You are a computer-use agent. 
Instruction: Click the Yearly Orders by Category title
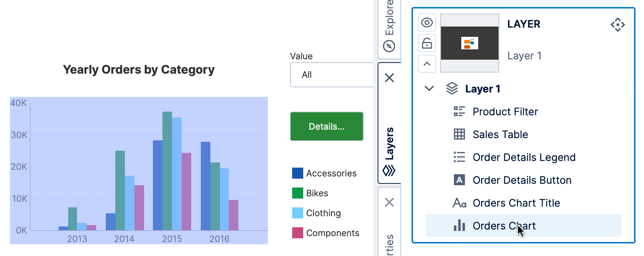point(139,70)
